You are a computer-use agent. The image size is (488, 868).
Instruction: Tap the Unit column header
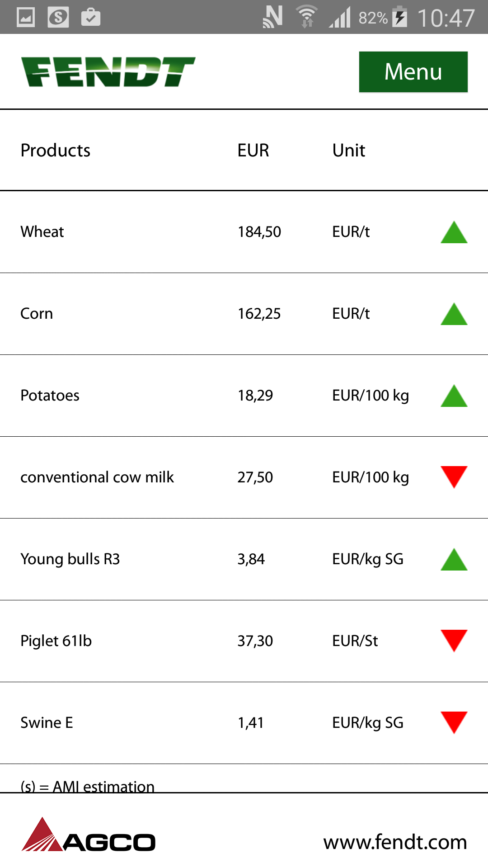(x=348, y=150)
